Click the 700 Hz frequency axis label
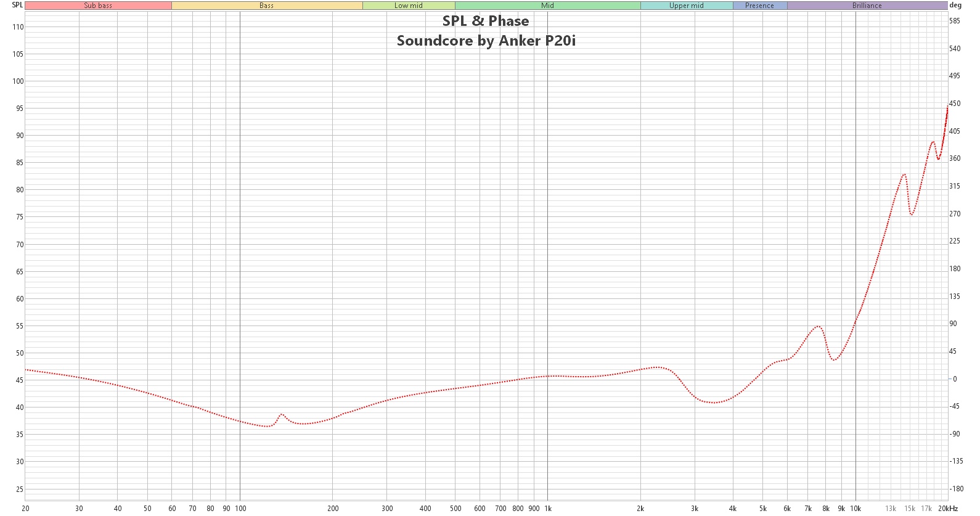Image resolution: width=980 pixels, height=516 pixels. click(x=500, y=509)
